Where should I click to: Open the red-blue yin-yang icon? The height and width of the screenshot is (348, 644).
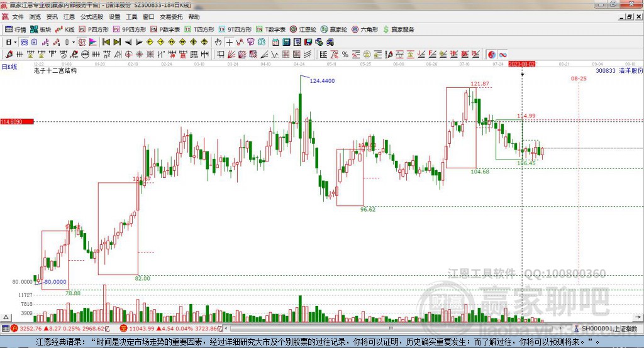(492, 54)
